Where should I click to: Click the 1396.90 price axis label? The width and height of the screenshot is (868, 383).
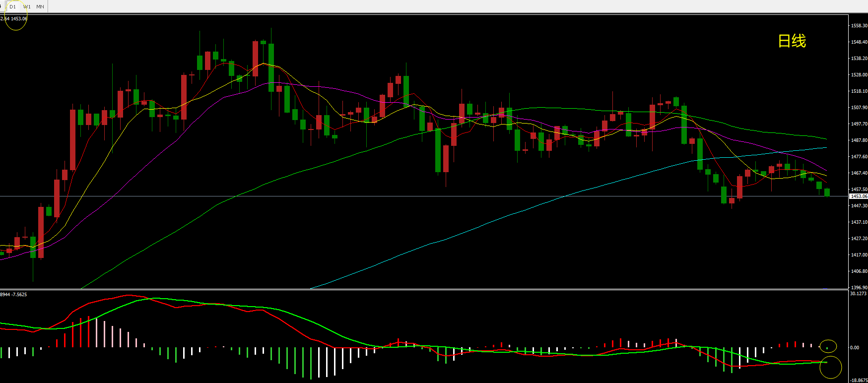click(x=859, y=287)
